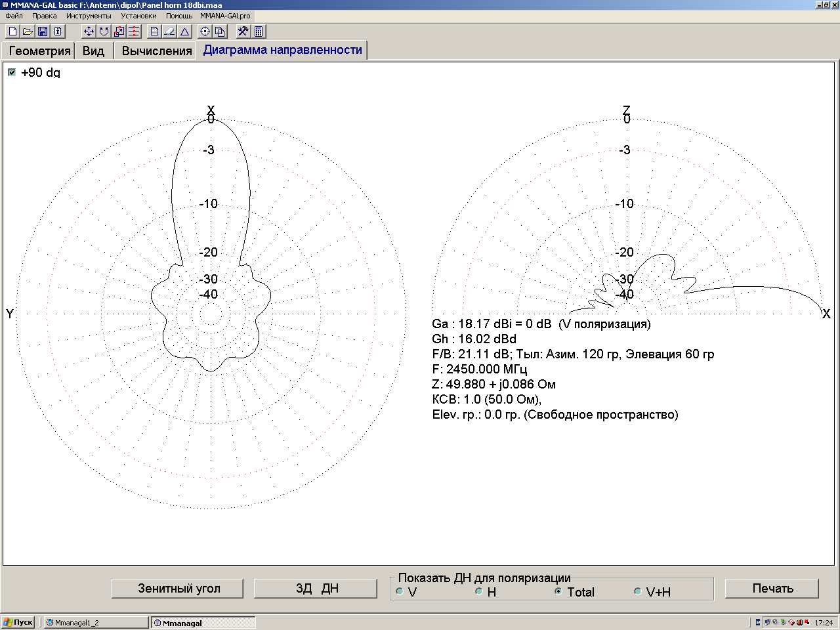
Task: Click the New file toolbar icon
Action: [x=12, y=31]
